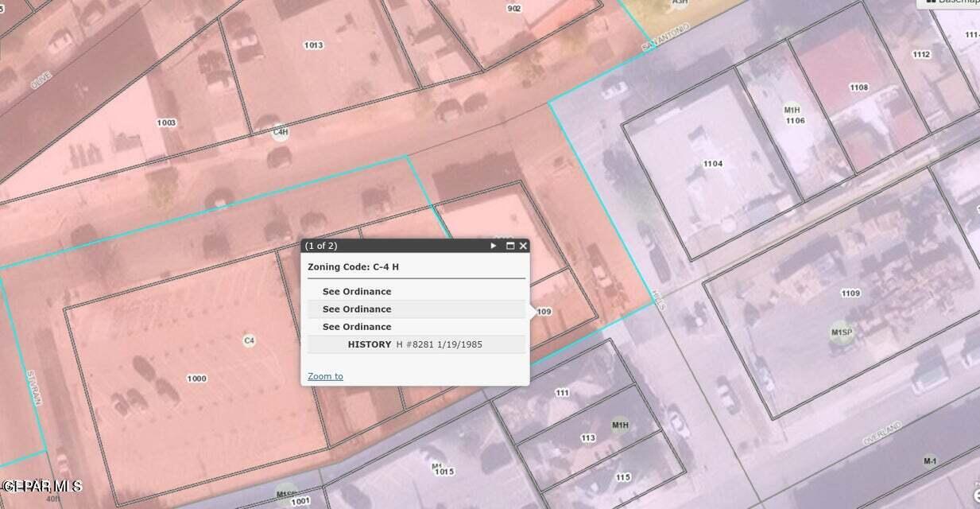
Task: Click the ST VRAIN street label
Action: point(33,388)
